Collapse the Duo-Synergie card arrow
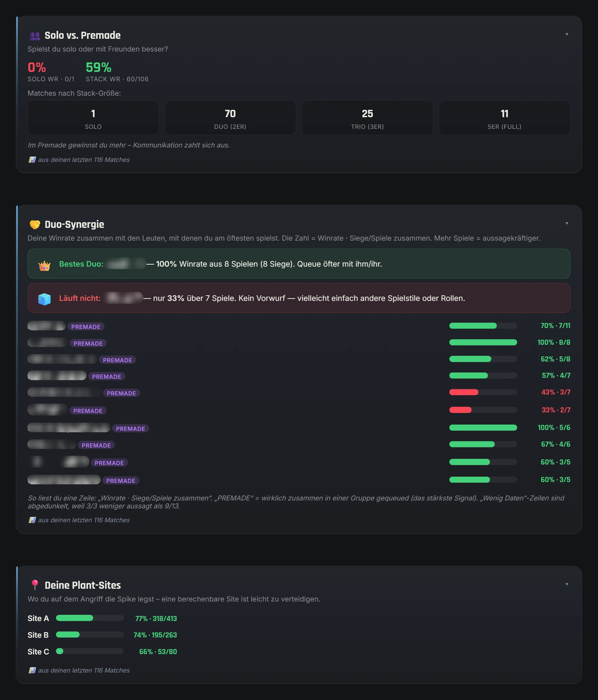 567,223
